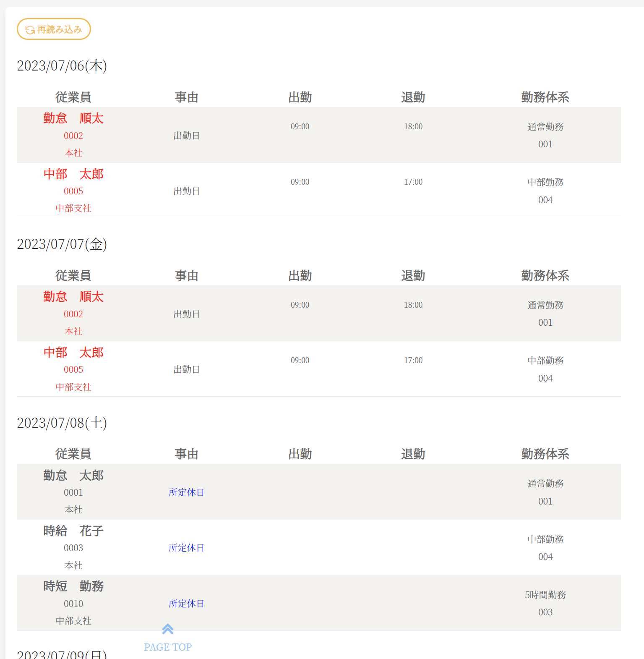Open 所定休日 link for 時給 花子
This screenshot has height=659, width=644.
(x=186, y=548)
